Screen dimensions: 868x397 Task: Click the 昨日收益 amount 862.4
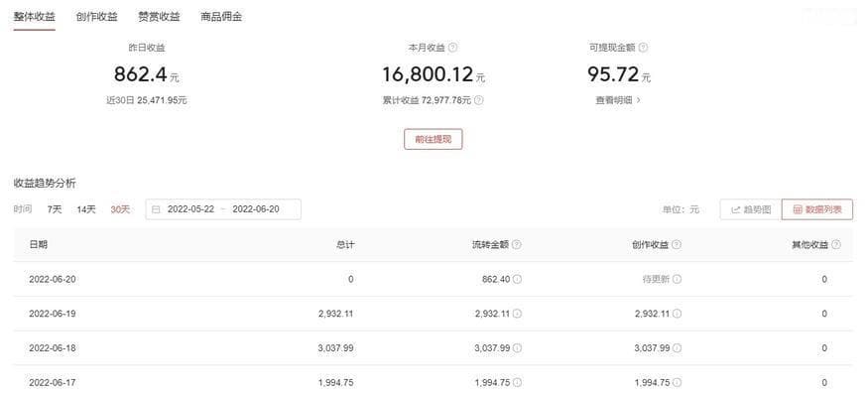141,74
